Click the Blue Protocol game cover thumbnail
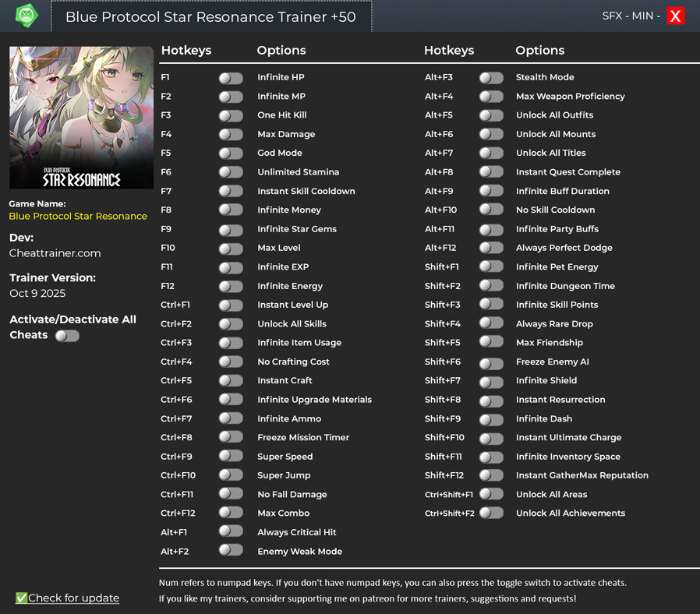 coord(81,118)
